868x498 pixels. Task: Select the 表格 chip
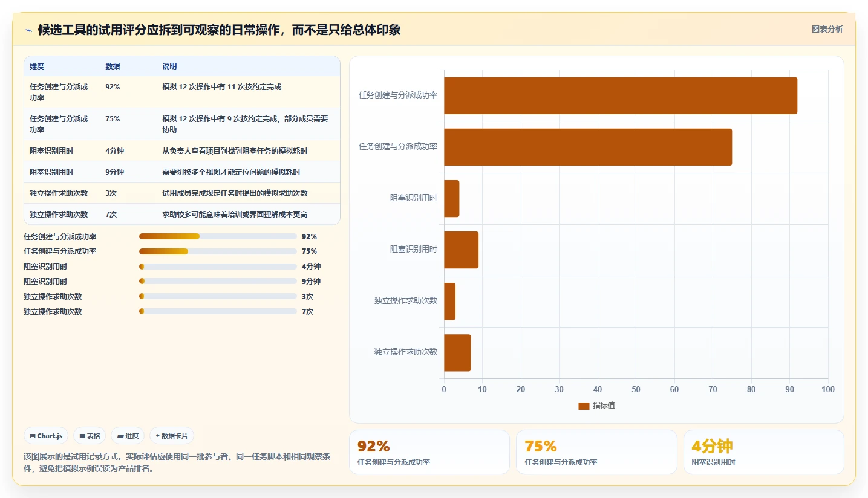click(x=90, y=436)
